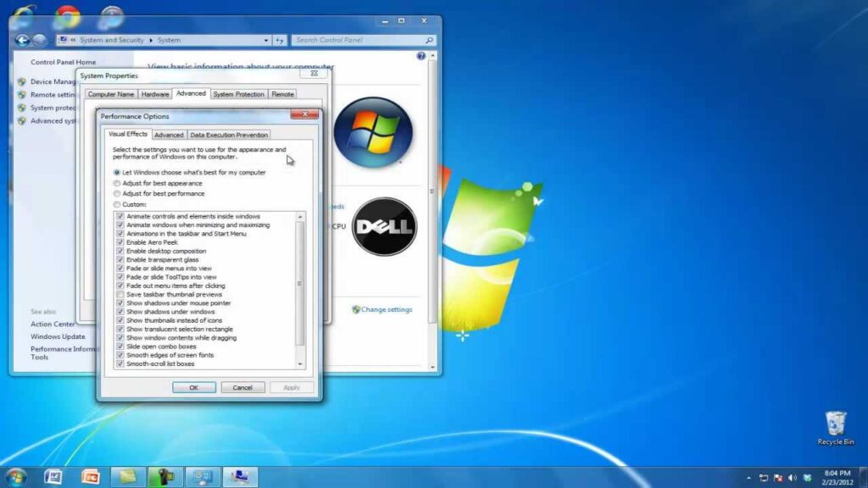Open Control Panel help with the question mark

421,56
